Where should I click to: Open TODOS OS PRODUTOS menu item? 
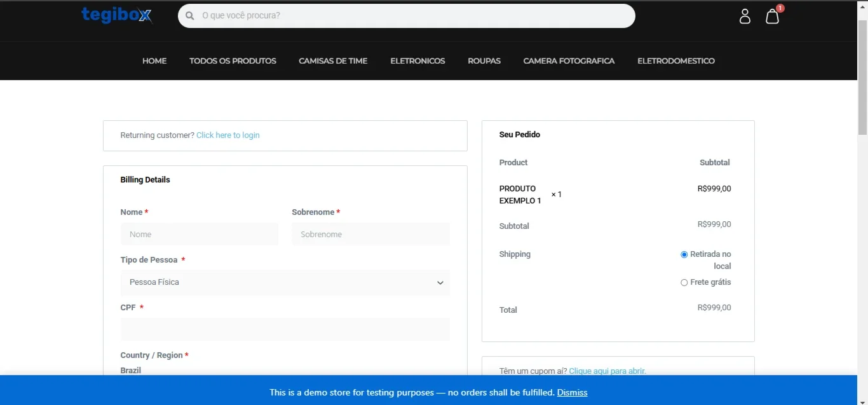(233, 61)
